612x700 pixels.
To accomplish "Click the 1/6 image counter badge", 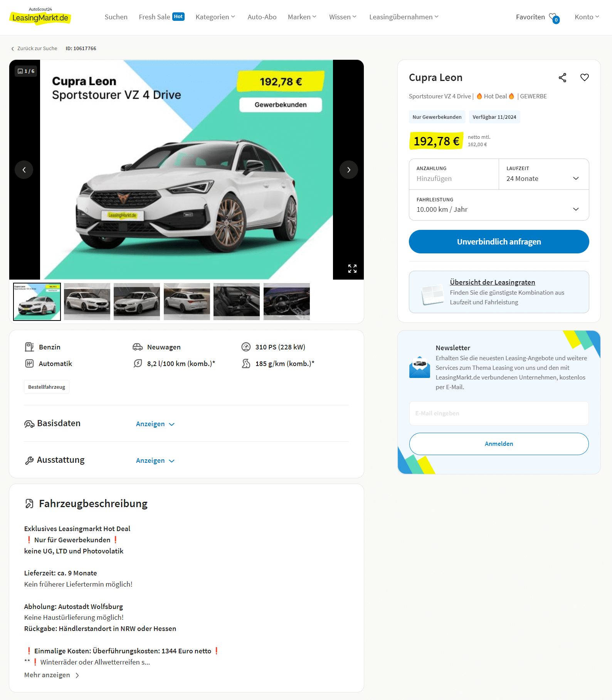I will [x=26, y=71].
